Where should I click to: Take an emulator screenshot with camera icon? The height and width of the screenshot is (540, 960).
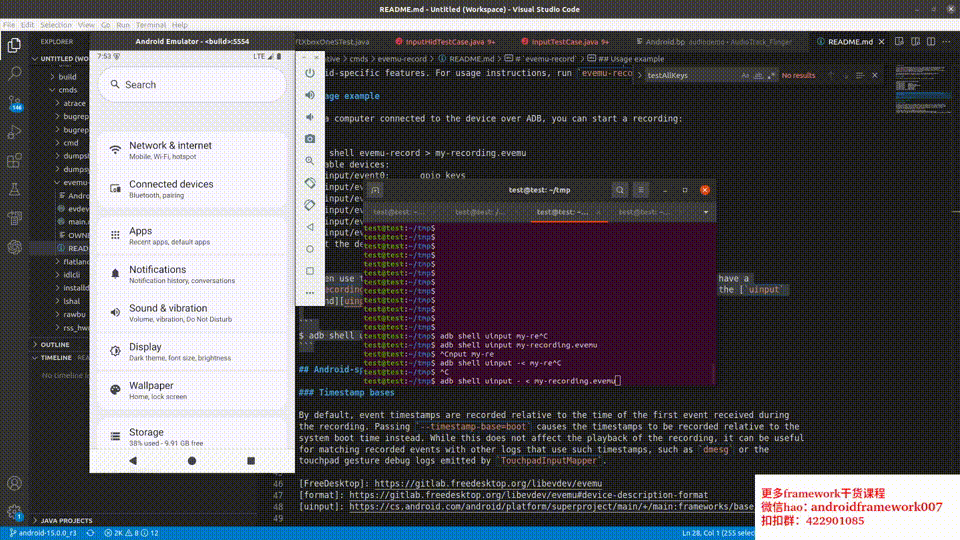(310, 139)
